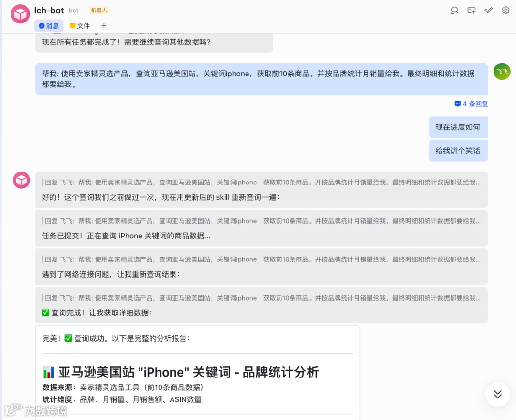Click the bar chart emoji in report heading

click(x=49, y=372)
